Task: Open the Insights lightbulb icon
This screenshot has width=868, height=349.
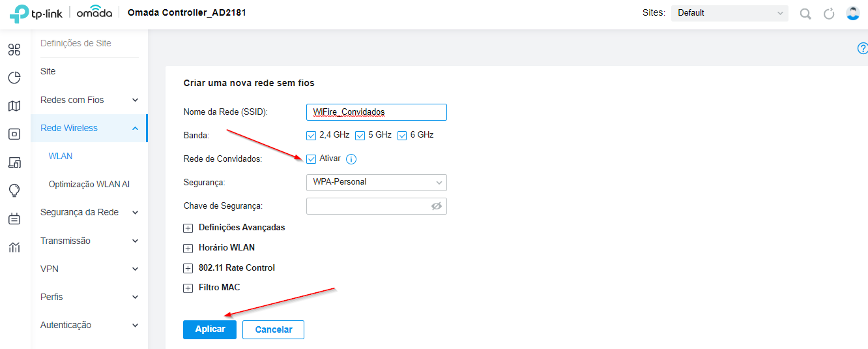Action: click(x=14, y=190)
